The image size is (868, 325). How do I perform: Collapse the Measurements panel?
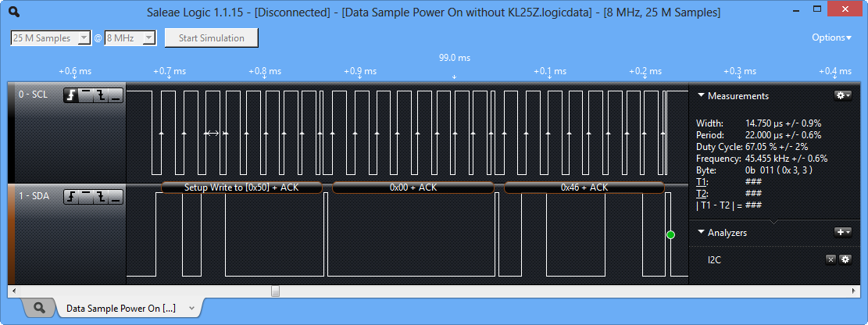[700, 96]
